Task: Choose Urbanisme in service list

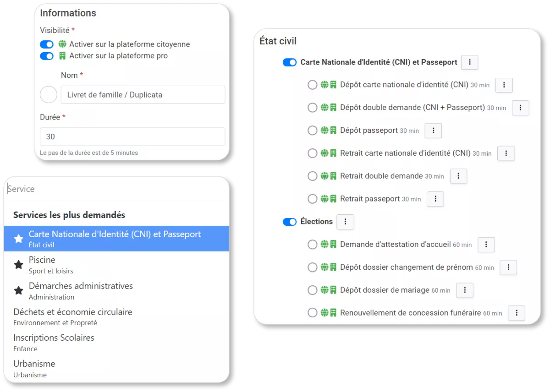Action: (x=116, y=369)
